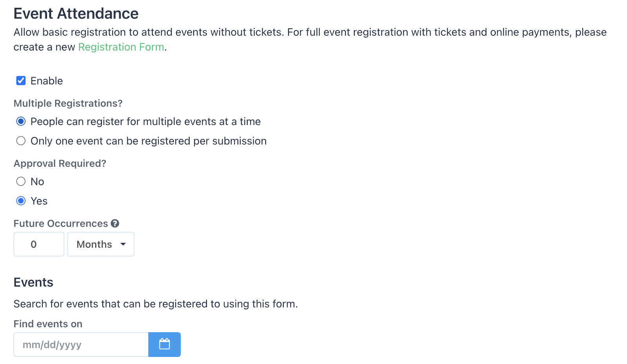Viewport: 627px width, 364px height.
Task: Focus the mm/dd/yyyy date input
Action: click(x=81, y=344)
